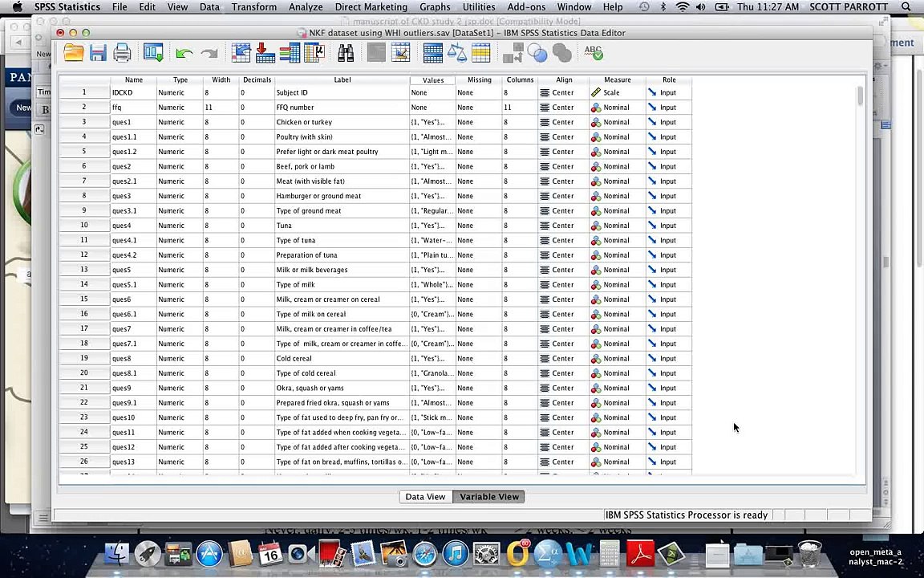The width and height of the screenshot is (924, 578).
Task: Open Select Cases toolbar icon
Action: click(x=481, y=53)
